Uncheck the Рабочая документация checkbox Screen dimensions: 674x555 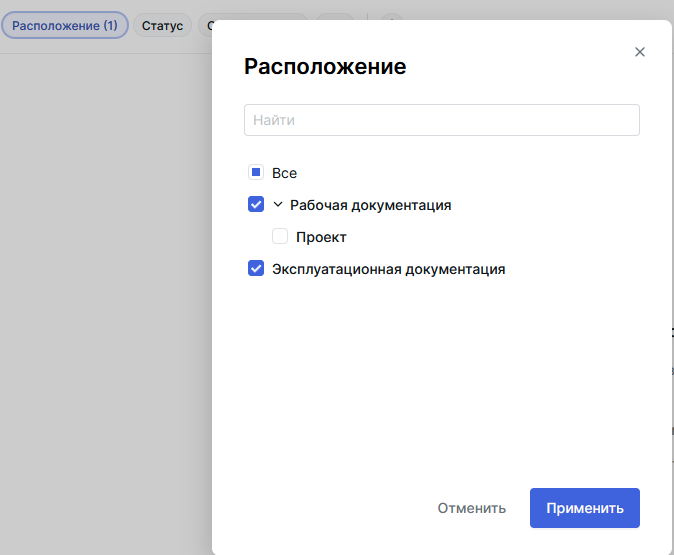tap(256, 205)
